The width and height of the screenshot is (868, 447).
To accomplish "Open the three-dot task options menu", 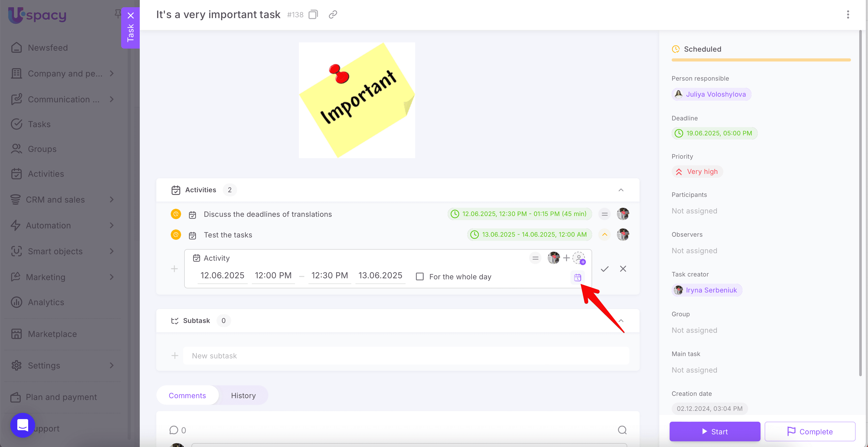I will point(848,14).
